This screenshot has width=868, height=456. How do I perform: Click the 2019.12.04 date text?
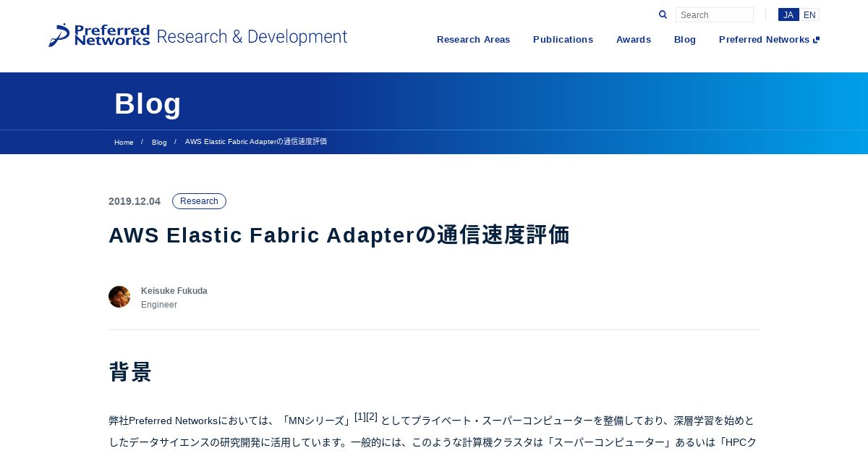[135, 201]
